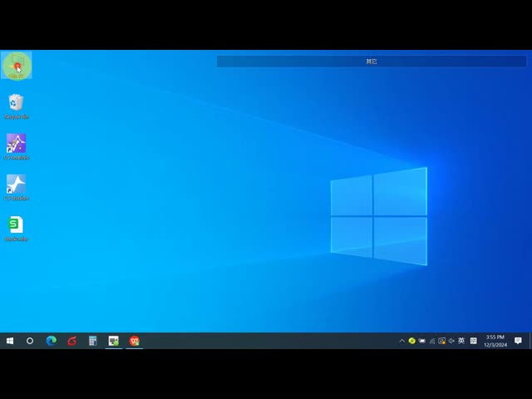Select the green spreadsheet file icon
This screenshot has height=399, width=532.
point(16,225)
